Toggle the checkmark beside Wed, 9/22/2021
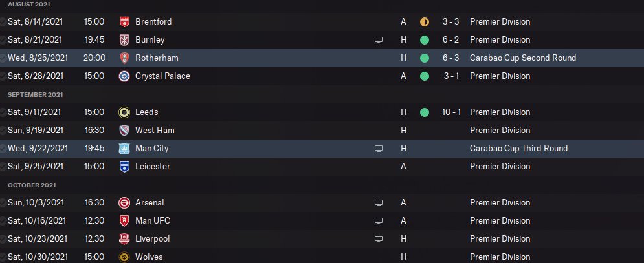The height and width of the screenshot is (263, 644). (x=4, y=149)
